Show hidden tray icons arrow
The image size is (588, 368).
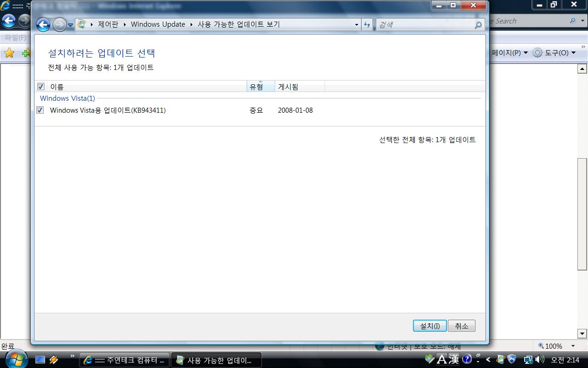coord(488,360)
